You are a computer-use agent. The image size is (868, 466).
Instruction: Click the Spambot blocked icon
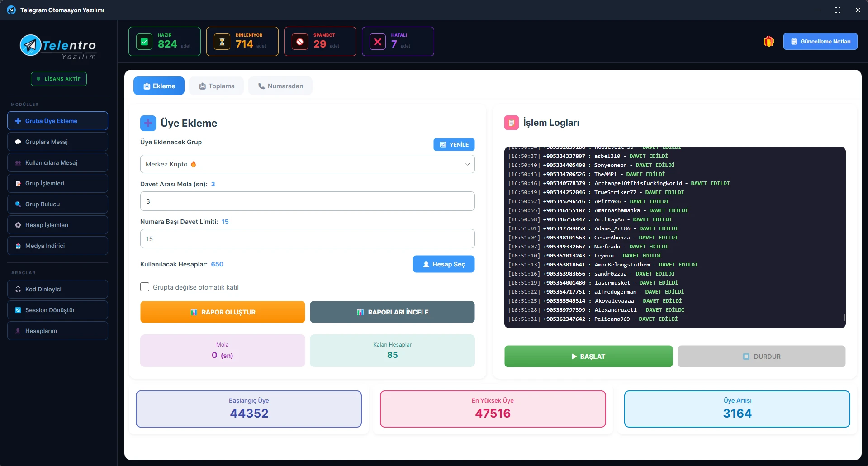[x=300, y=42]
